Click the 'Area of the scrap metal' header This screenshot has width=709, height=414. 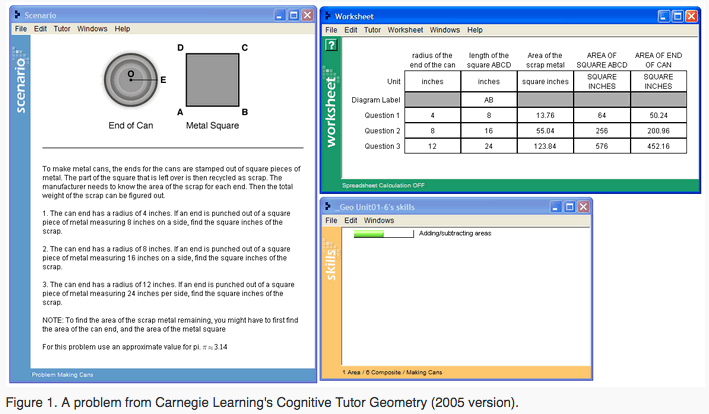tap(545, 60)
